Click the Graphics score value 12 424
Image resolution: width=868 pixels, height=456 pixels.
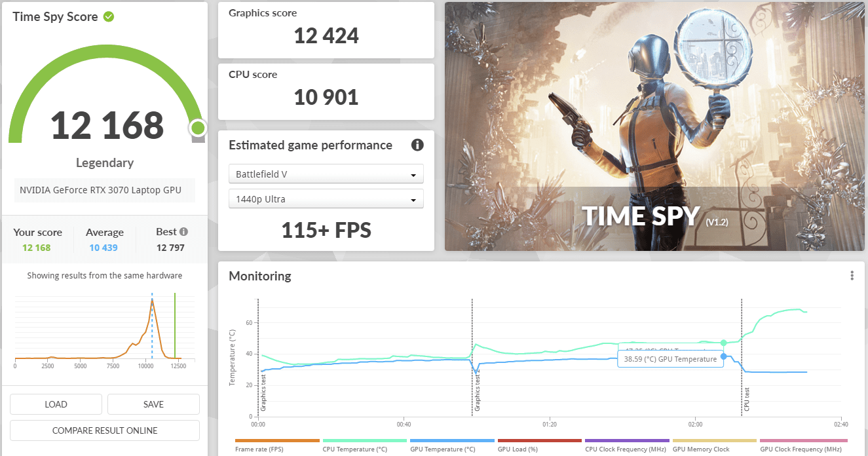[326, 35]
